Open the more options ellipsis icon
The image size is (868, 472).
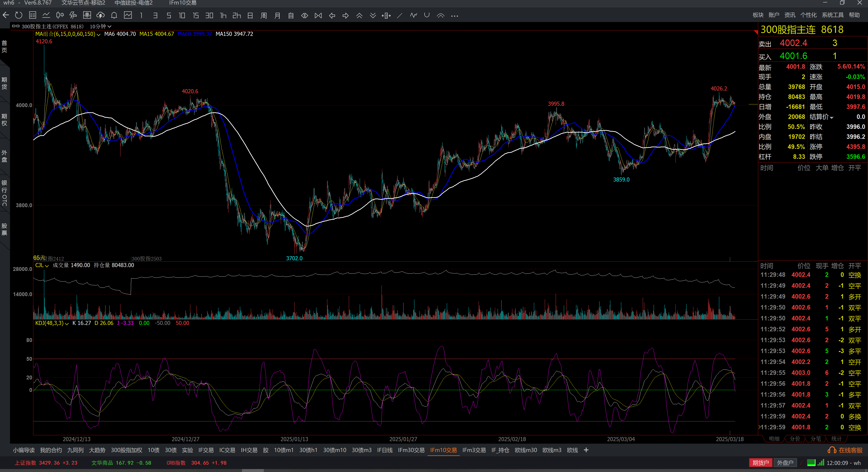coord(455,15)
